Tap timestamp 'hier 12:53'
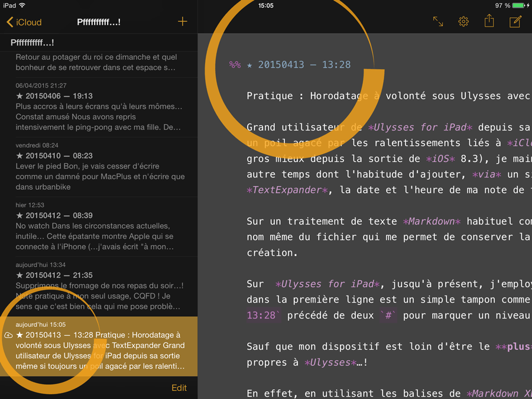Viewport: 532px width, 399px height. [x=30, y=205]
